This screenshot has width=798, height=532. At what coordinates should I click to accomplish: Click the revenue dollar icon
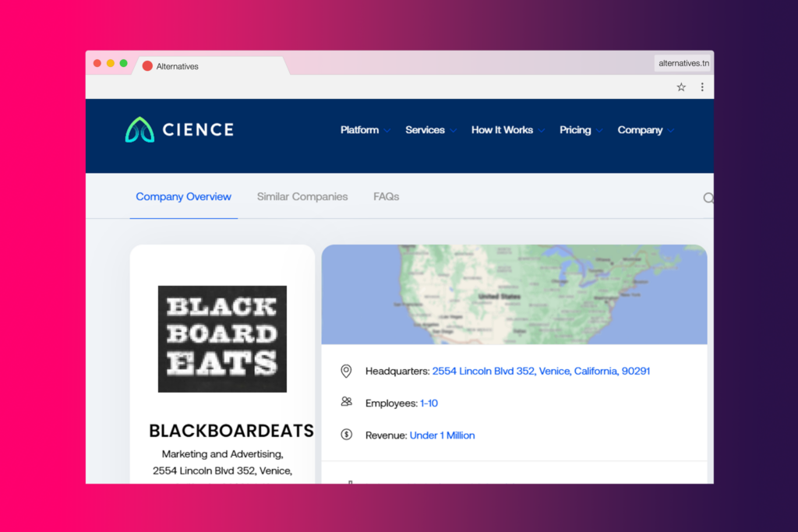tap(347, 435)
